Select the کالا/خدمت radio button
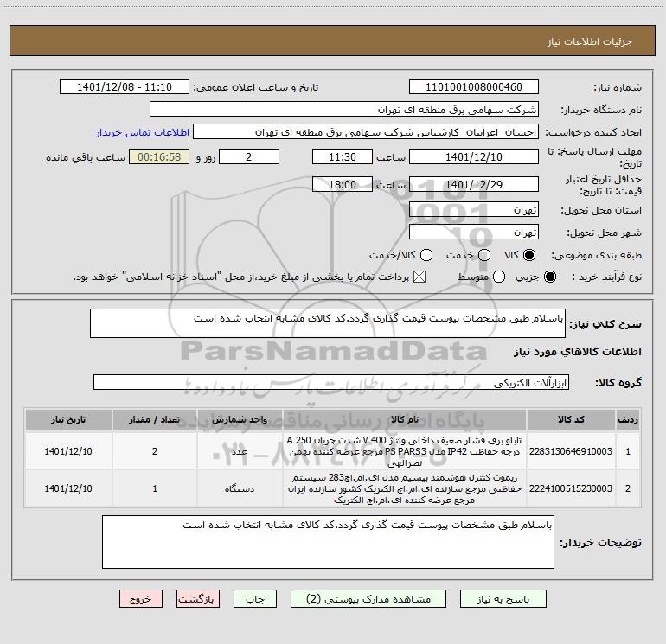This screenshot has height=644, width=666. coord(426,255)
